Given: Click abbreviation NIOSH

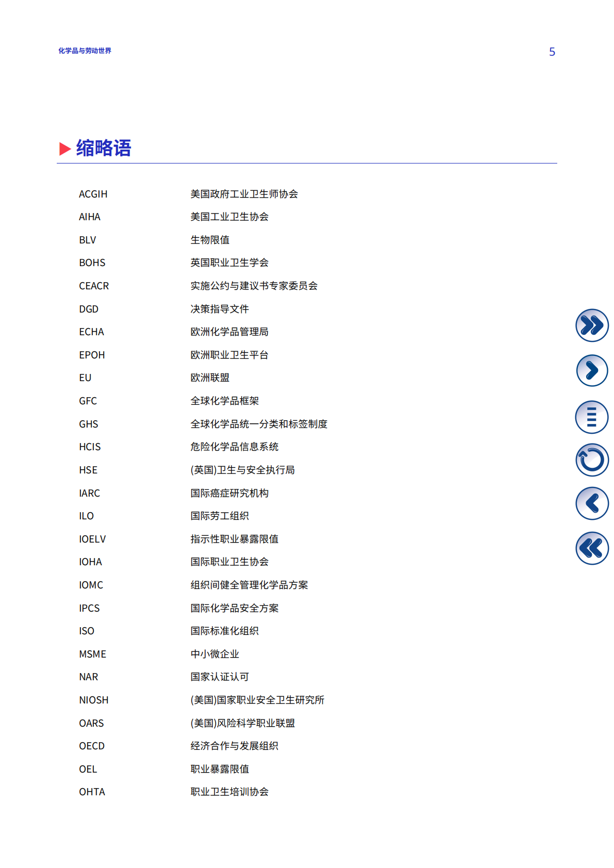Looking at the screenshot, I should click(94, 700).
